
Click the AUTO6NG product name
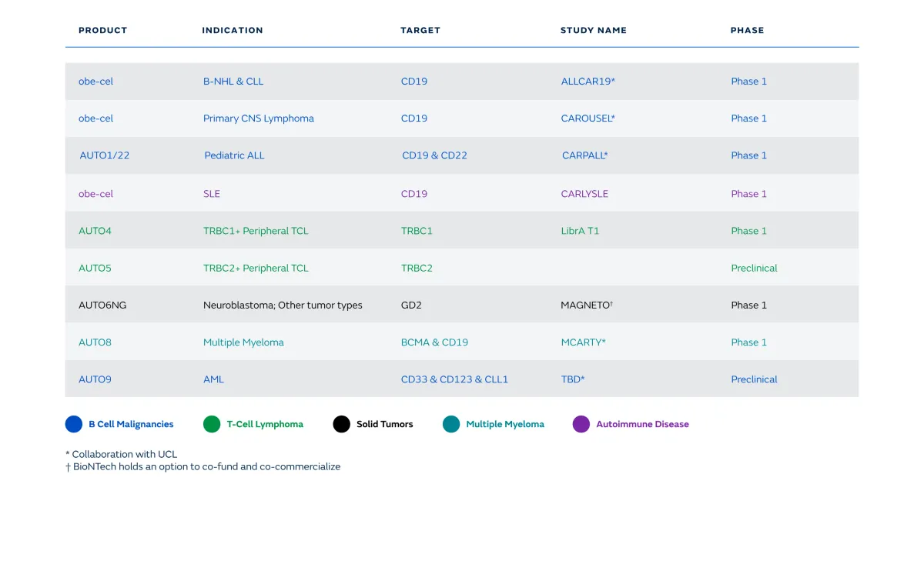point(102,306)
